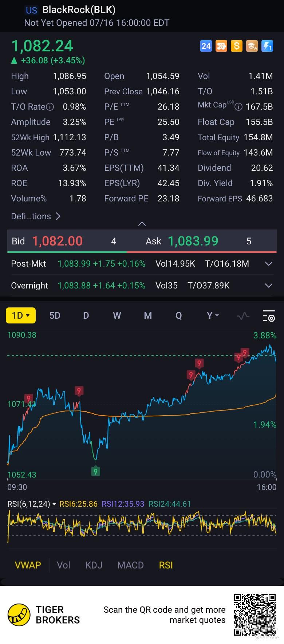The image size is (284, 644).
Task: Tap the yellow dollar sign icon
Action: [237, 46]
